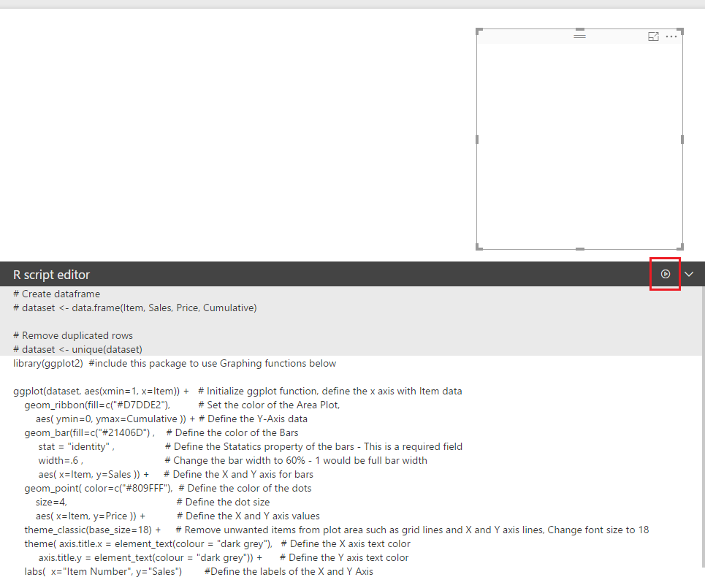Click the visual's right middle edge handle
This screenshot has height=588, width=705.
[x=682, y=140]
